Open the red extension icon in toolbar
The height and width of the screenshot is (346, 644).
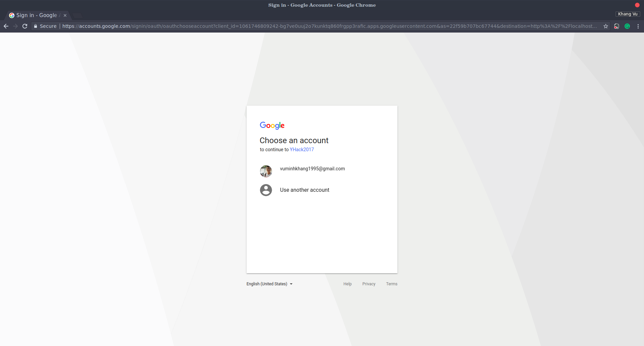pyautogui.click(x=616, y=26)
